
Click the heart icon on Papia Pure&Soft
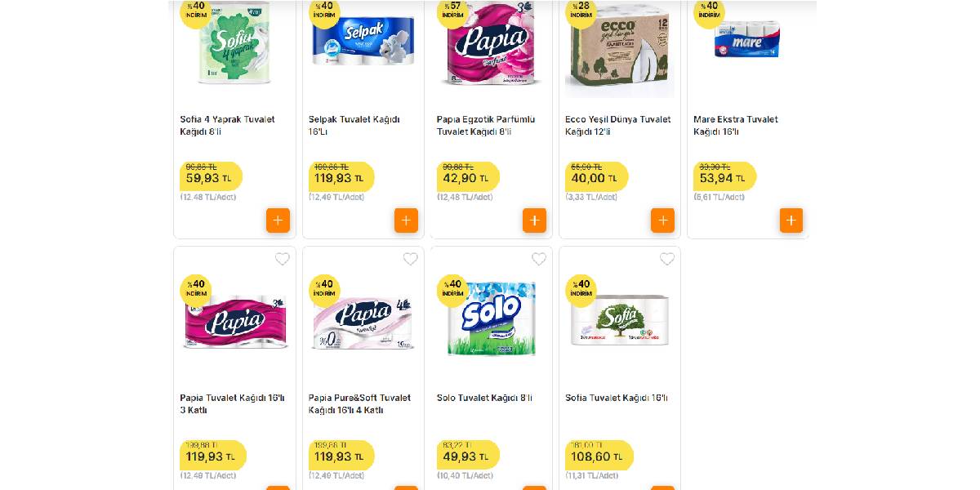tap(410, 259)
